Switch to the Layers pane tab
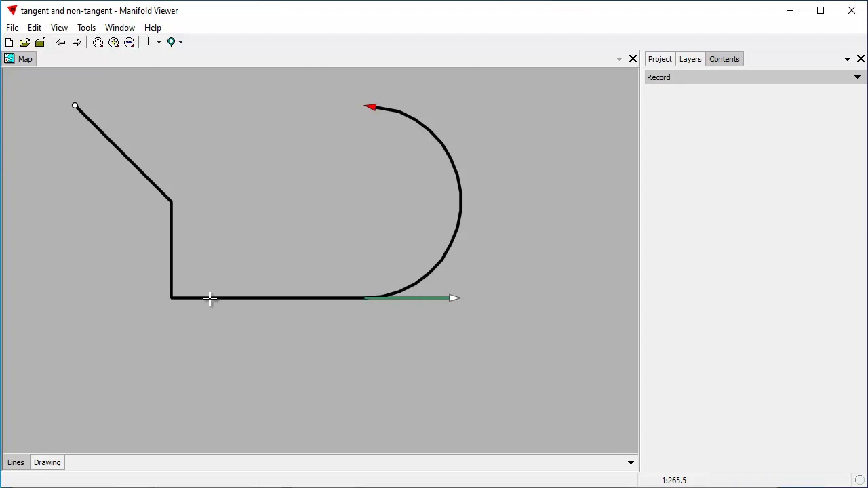Image resolution: width=868 pixels, height=488 pixels. [690, 59]
